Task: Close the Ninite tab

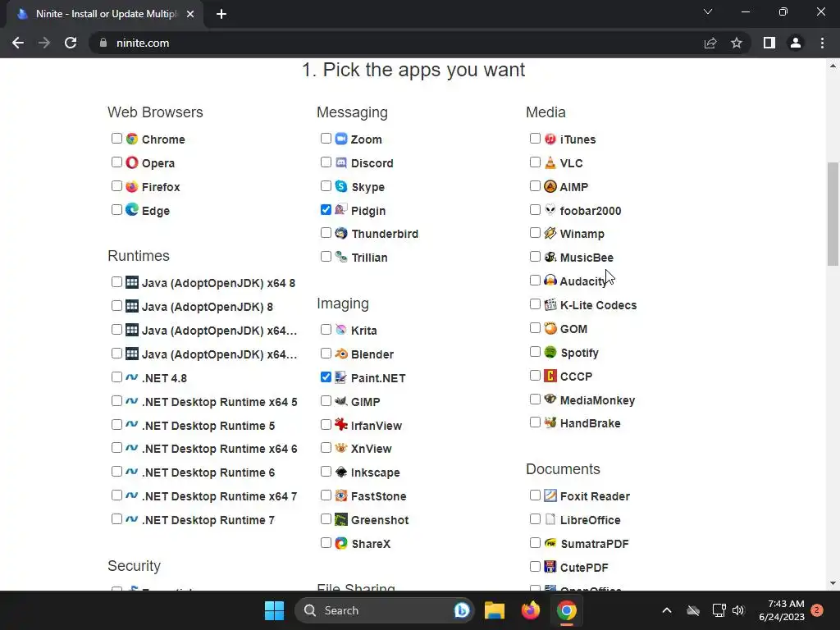Action: click(190, 14)
